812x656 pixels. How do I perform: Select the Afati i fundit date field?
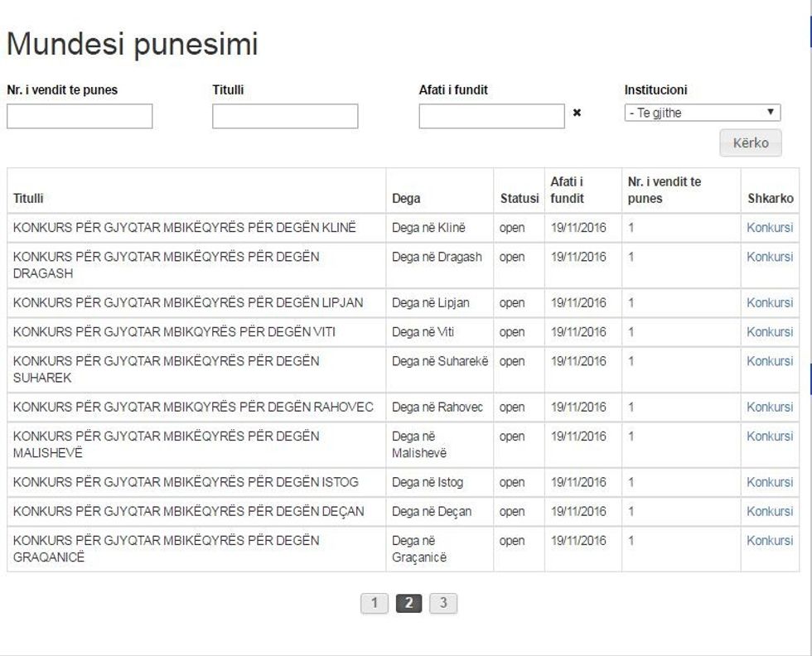click(x=491, y=116)
